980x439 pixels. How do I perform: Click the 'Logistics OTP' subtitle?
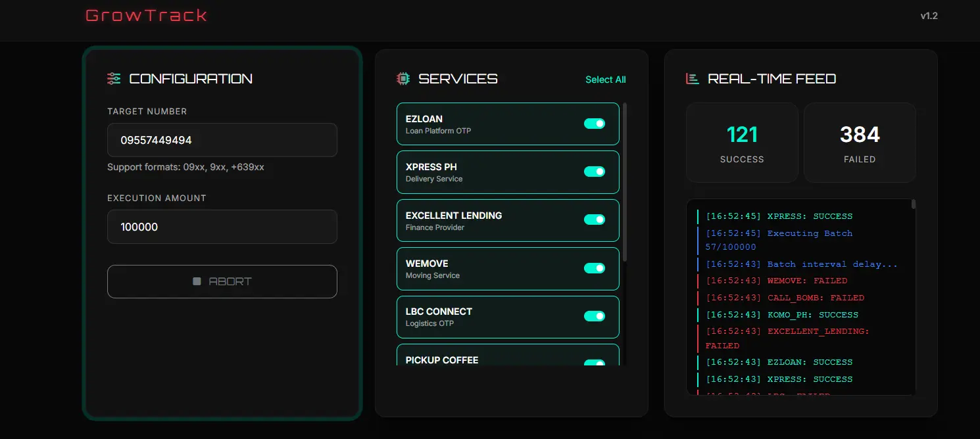coord(429,323)
